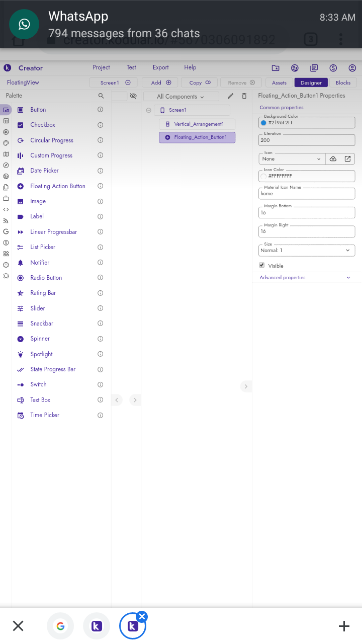The image size is (362, 644).
Task: Open the account profile icon in header
Action: coord(352,68)
